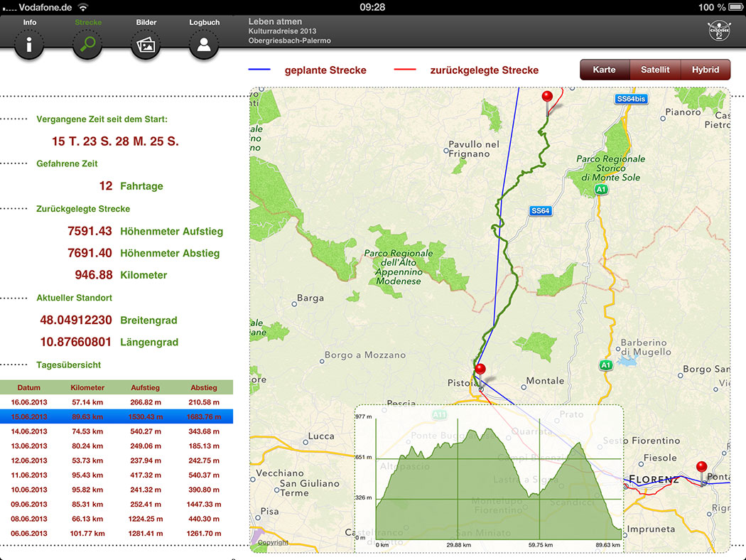The image size is (746, 560).
Task: Tap the elapsed time 15 T. 23 S.
Action: point(115,141)
